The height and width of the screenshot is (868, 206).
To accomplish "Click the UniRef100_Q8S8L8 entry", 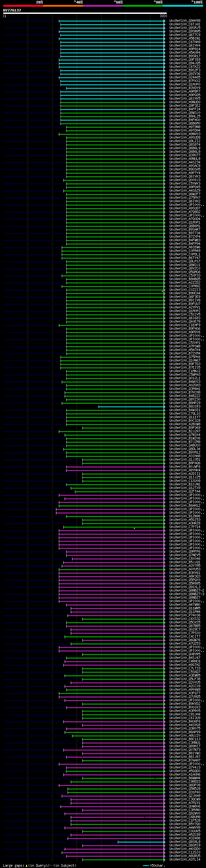I will [x=185, y=842].
